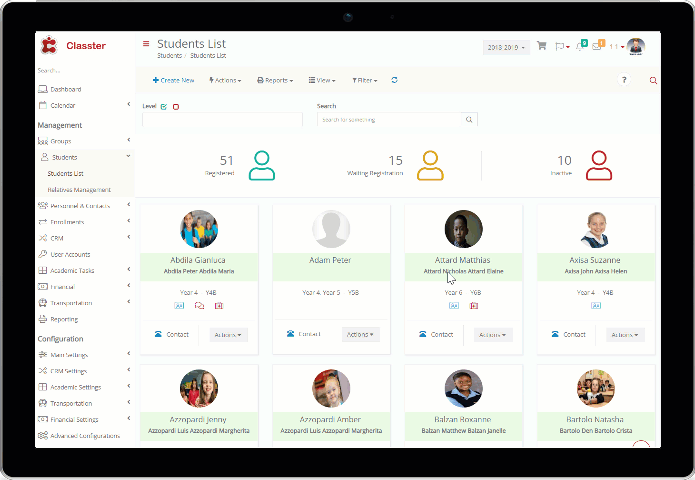Open the user profile avatar
The image size is (695, 480).
click(636, 47)
